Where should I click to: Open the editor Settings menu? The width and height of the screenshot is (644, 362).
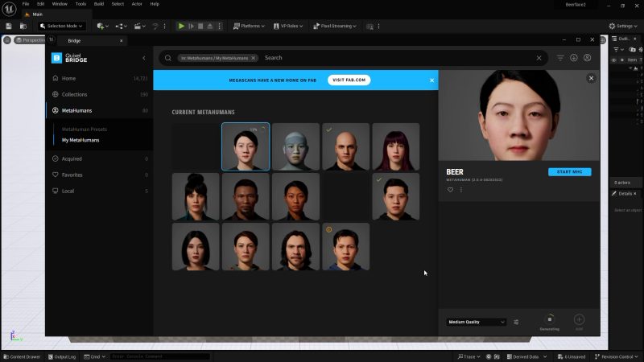pos(622,27)
